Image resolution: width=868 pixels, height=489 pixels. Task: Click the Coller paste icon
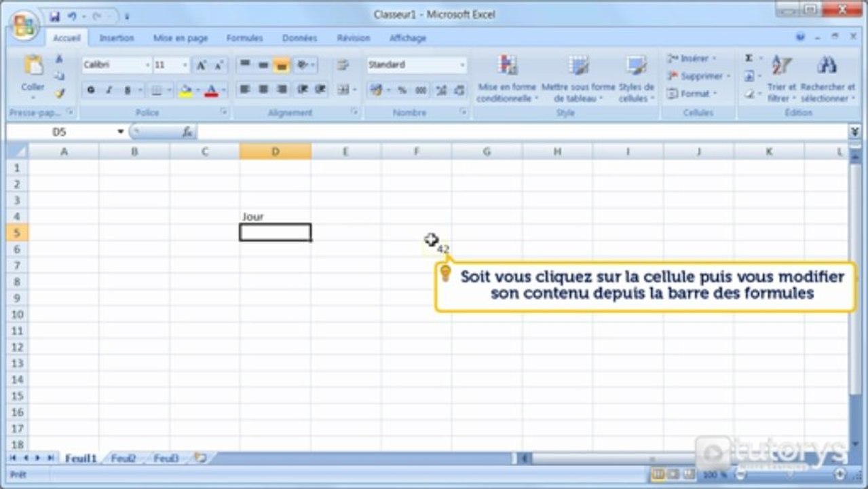pyautogui.click(x=33, y=66)
